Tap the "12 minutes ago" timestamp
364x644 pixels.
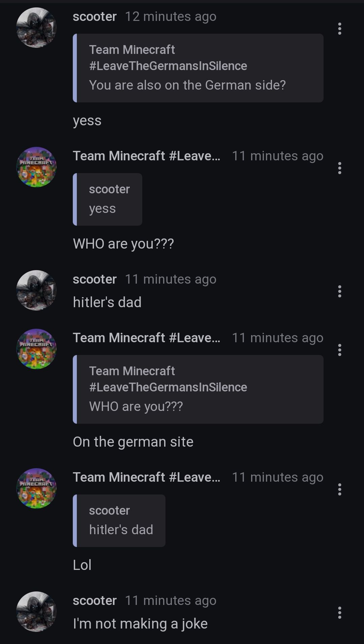[x=171, y=17]
